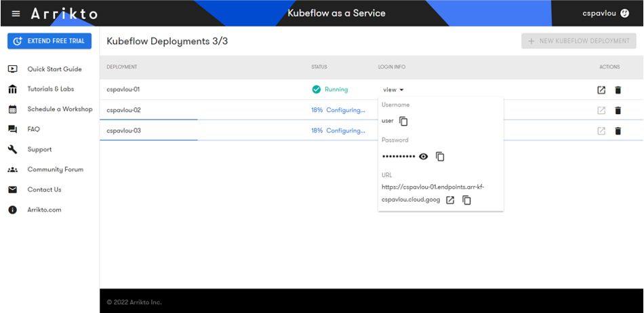
Task: Select the cspavlou-01 deployment name
Action: [x=123, y=89]
